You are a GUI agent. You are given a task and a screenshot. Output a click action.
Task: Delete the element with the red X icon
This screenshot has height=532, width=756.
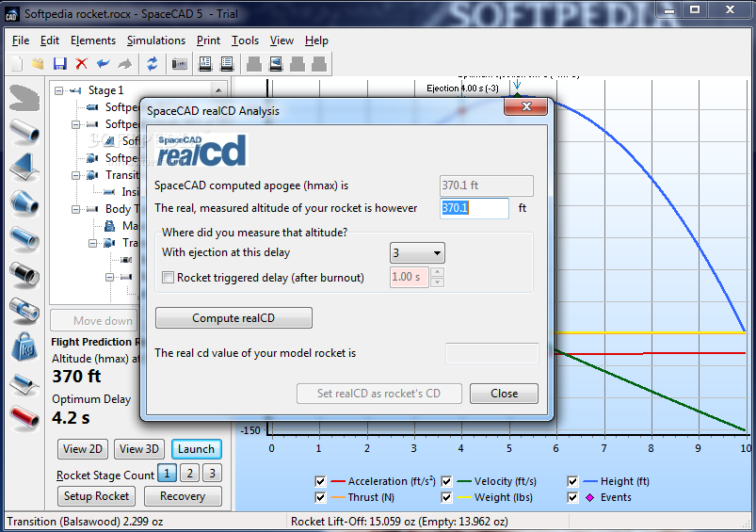click(x=82, y=64)
